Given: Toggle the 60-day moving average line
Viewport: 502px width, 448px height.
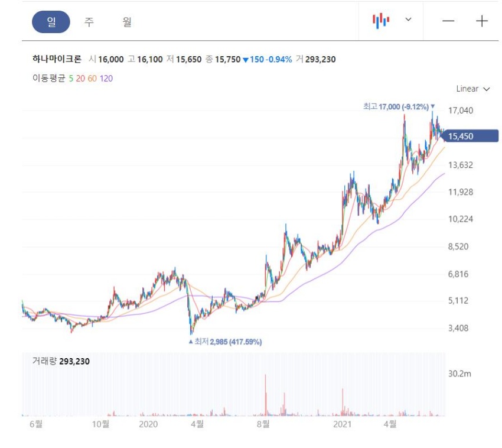Looking at the screenshot, I should point(92,78).
